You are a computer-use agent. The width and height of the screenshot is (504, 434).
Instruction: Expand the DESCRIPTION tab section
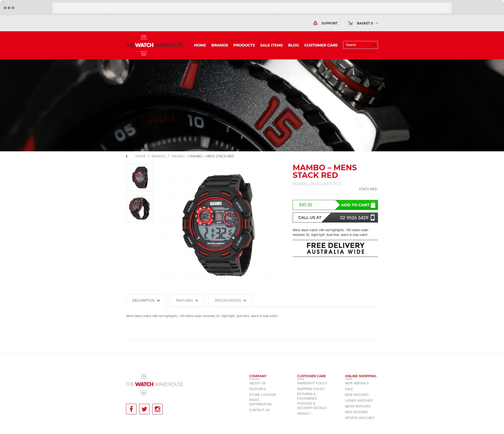click(146, 300)
